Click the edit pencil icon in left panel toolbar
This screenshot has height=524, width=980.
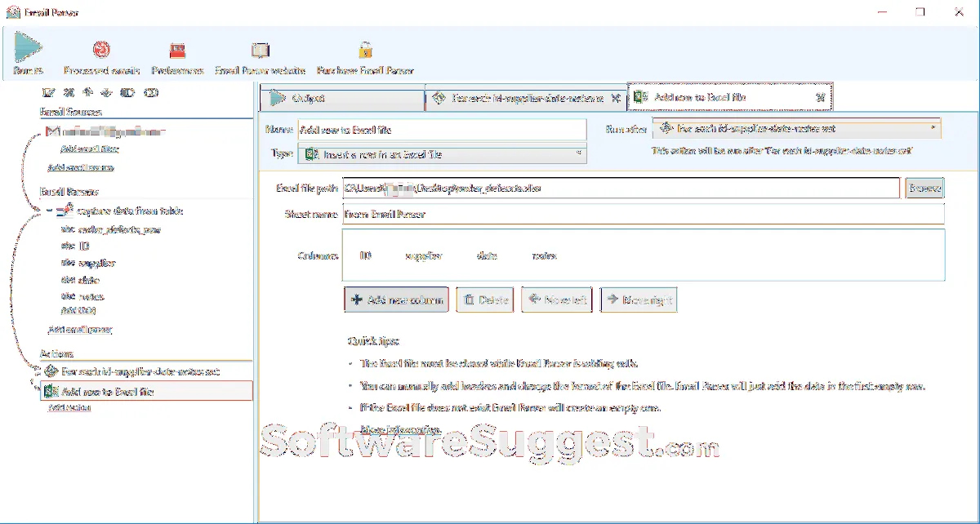pos(48,93)
